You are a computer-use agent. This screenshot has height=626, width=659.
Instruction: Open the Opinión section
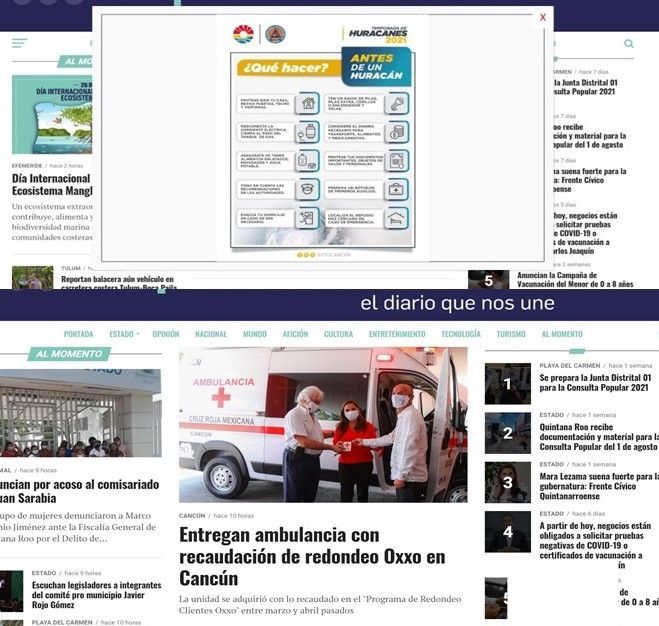pyautogui.click(x=166, y=334)
